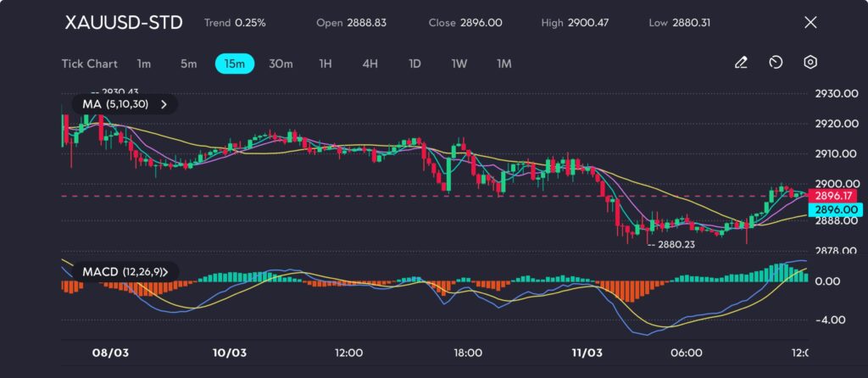
Task: Switch to Tick Chart view
Action: pos(89,64)
